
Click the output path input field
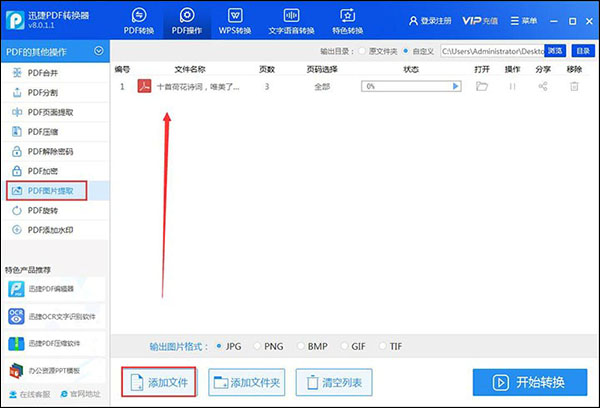[492, 51]
